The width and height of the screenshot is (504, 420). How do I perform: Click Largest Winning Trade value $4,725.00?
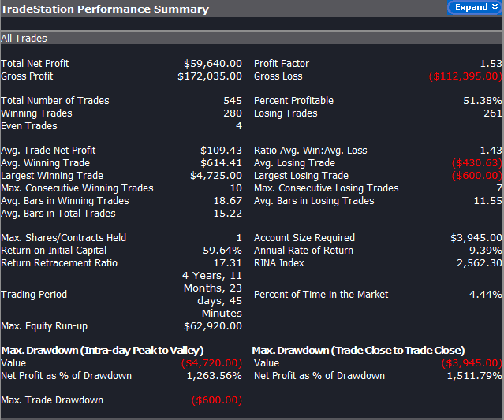216,175
